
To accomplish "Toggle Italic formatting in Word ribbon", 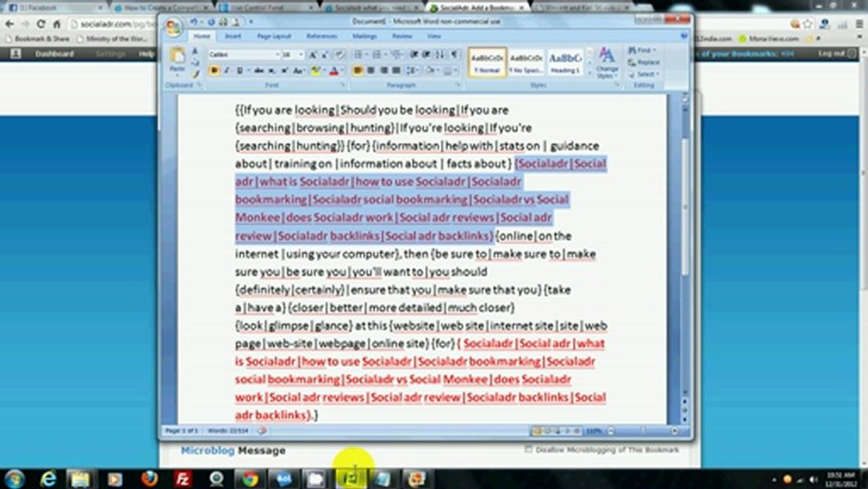I will pos(227,71).
